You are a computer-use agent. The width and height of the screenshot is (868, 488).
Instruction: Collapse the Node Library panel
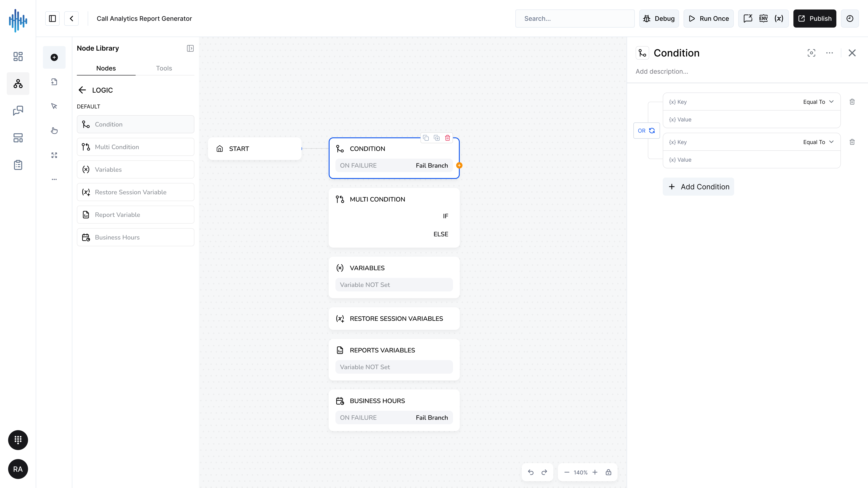[x=190, y=48]
